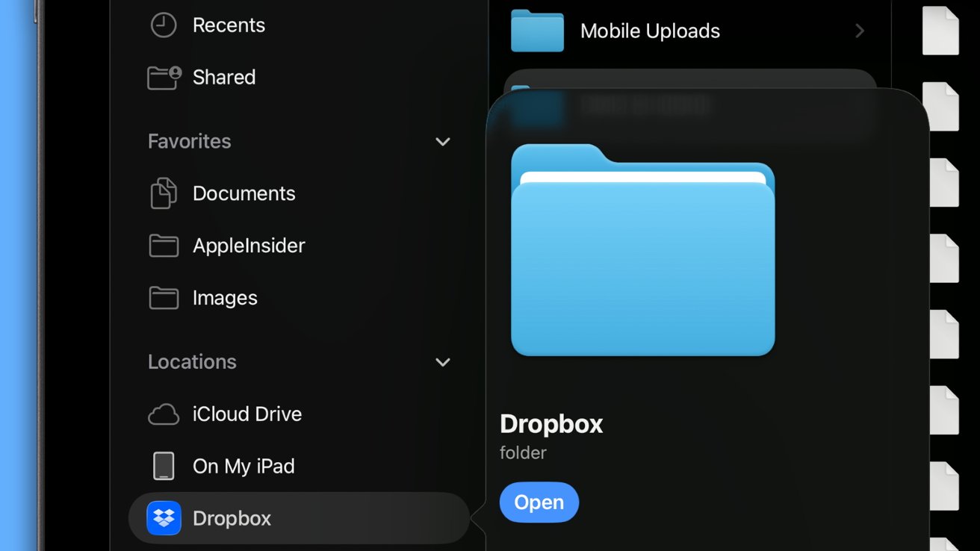Collapse the Favorites section chevron
Screen dimensions: 980x551
coord(443,142)
